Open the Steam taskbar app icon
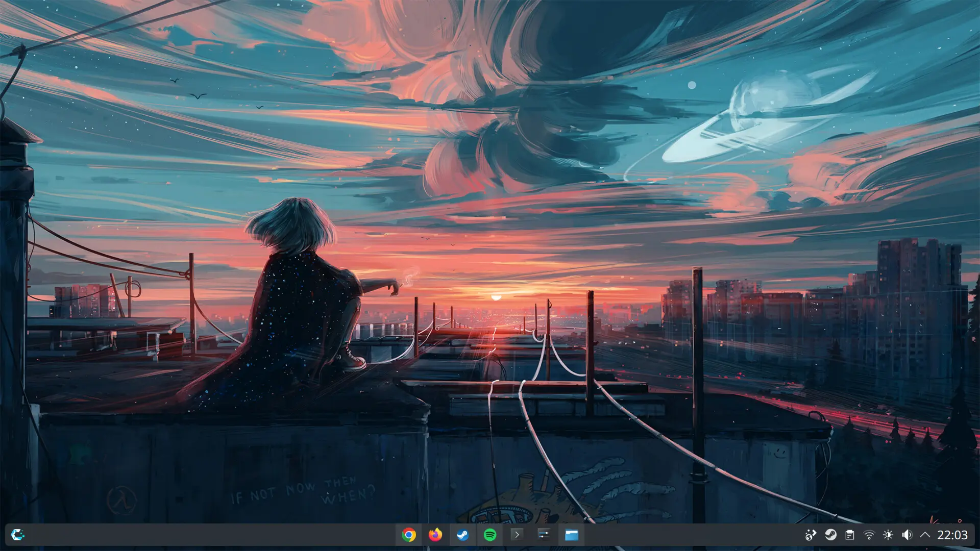 tap(463, 535)
